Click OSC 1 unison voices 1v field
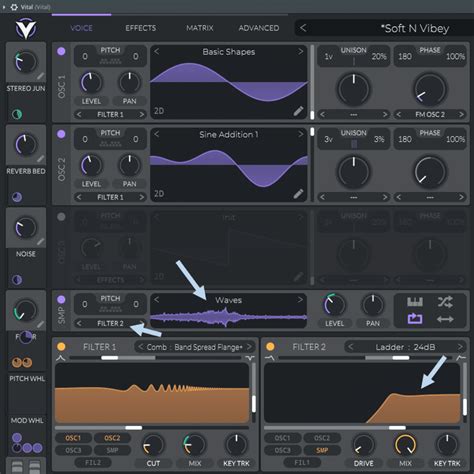The height and width of the screenshot is (474, 474). (x=329, y=57)
